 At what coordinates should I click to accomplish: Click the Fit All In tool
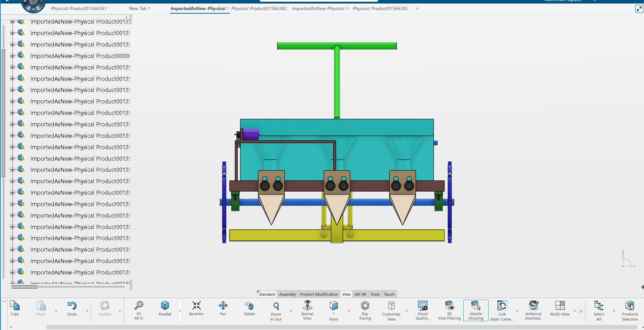pos(139,306)
